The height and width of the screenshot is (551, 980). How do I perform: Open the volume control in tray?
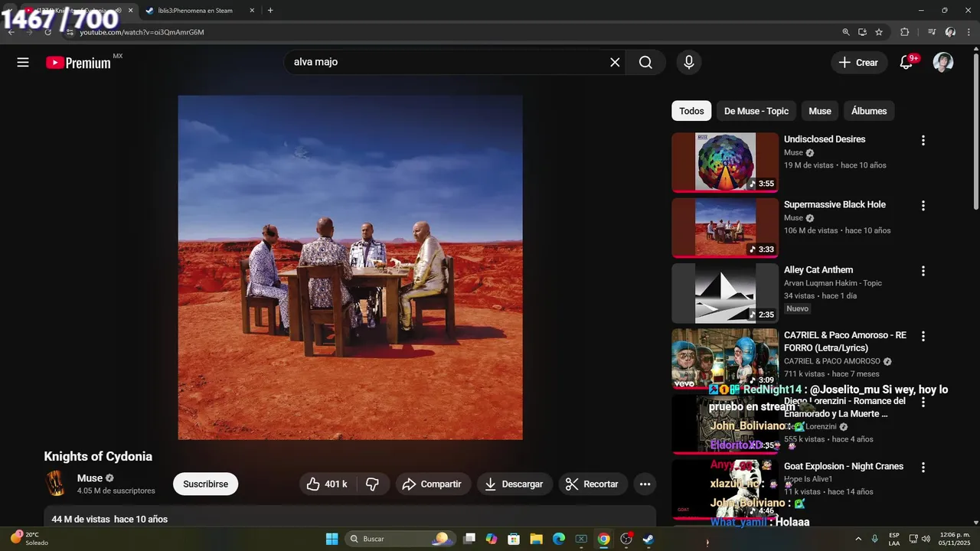click(926, 539)
